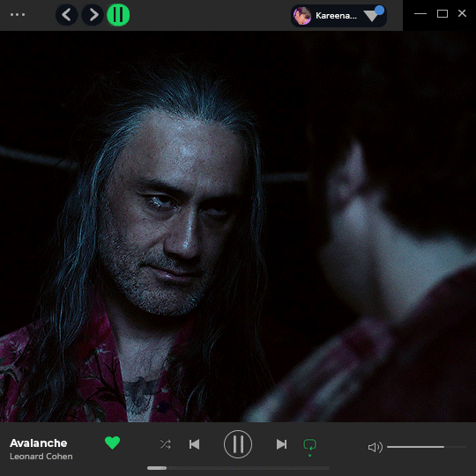Viewport: 476px width, 476px height.
Task: Unlike the song with green heart
Action: (x=112, y=443)
